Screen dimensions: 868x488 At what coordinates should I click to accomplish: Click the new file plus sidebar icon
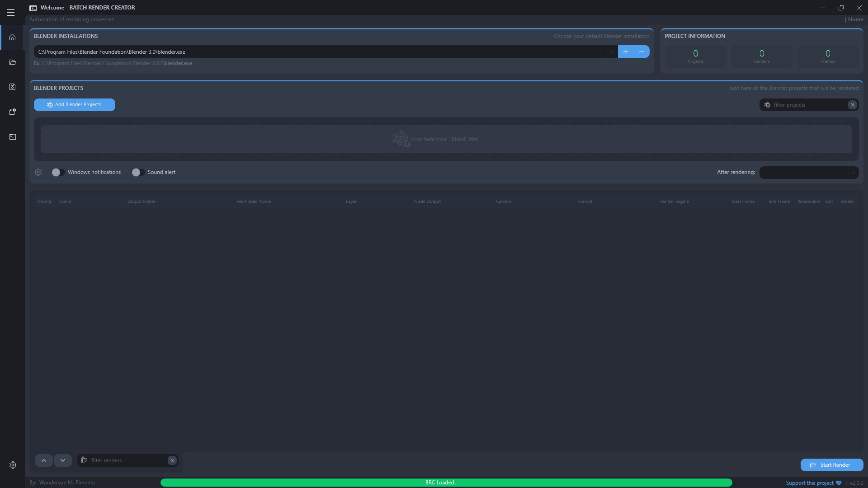[13, 112]
